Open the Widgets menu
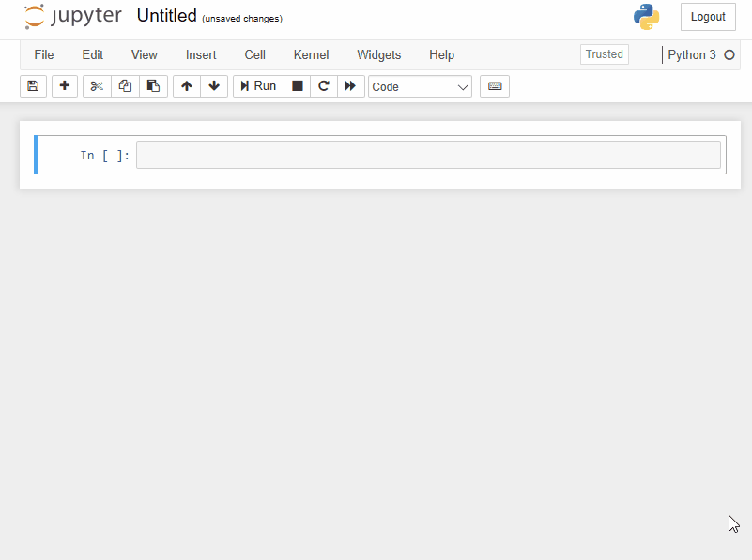 pos(378,54)
